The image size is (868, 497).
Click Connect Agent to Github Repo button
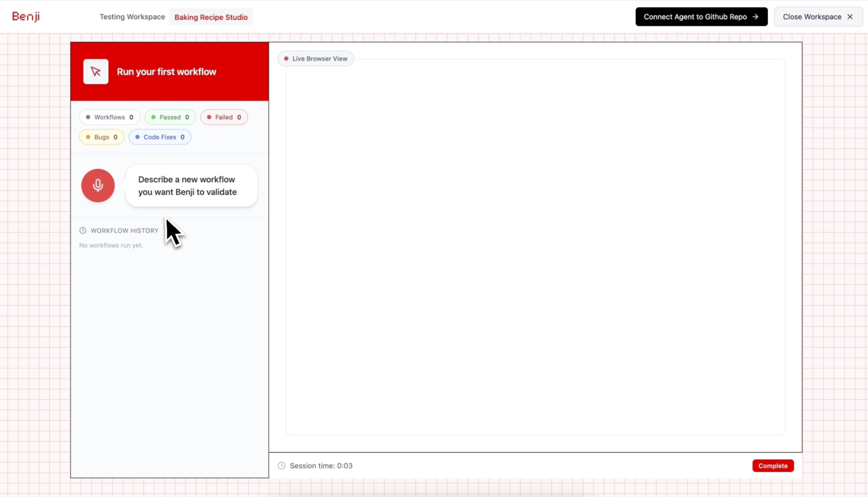click(695, 17)
